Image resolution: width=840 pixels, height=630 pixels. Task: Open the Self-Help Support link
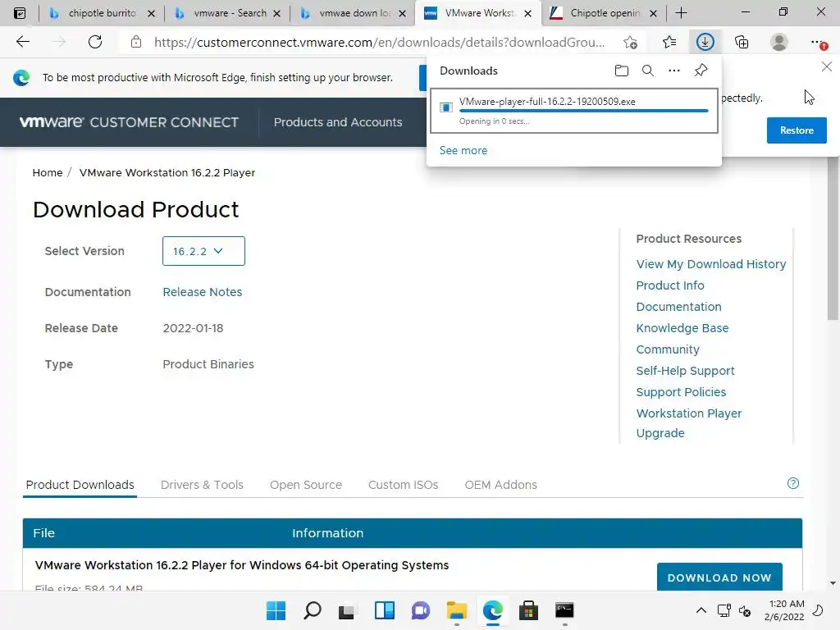click(685, 371)
